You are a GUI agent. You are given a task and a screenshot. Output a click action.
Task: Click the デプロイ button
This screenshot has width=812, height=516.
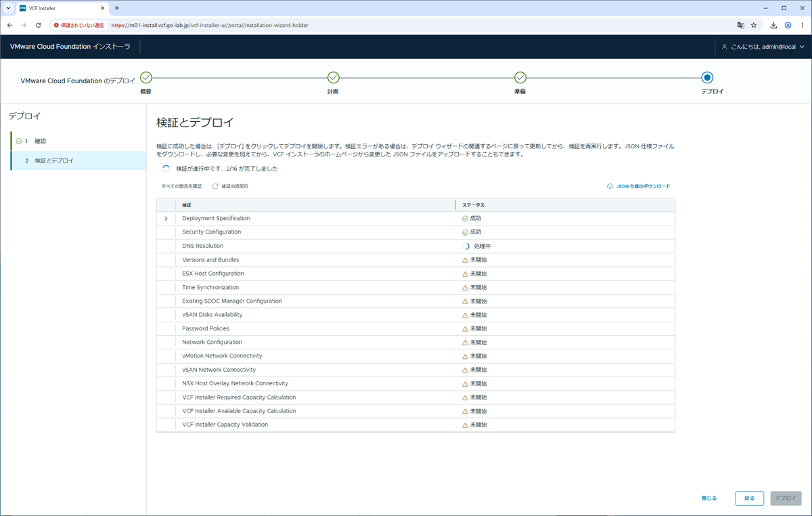(786, 498)
